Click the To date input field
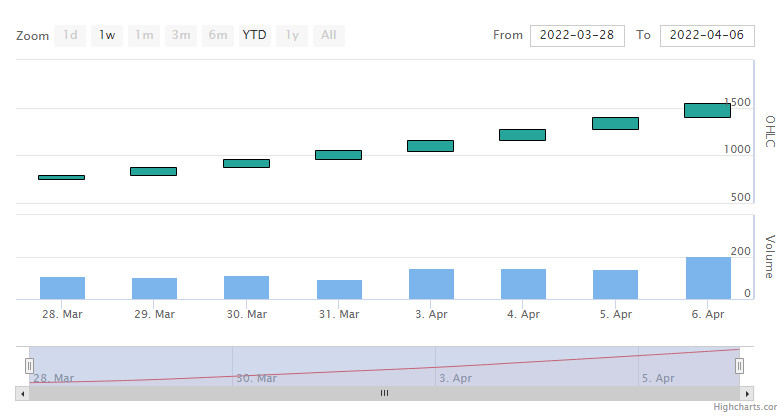The width and height of the screenshot is (777, 419). (707, 36)
